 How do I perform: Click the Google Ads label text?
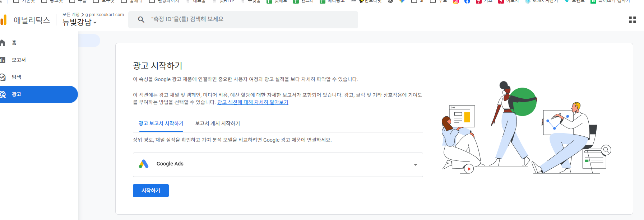tap(170, 164)
